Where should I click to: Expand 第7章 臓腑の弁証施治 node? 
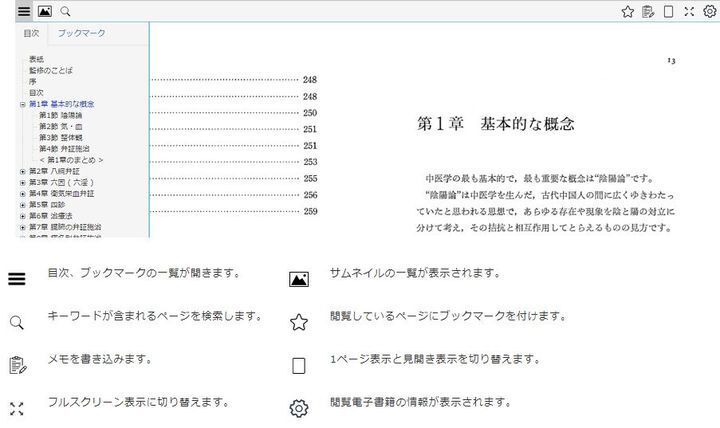22,227
